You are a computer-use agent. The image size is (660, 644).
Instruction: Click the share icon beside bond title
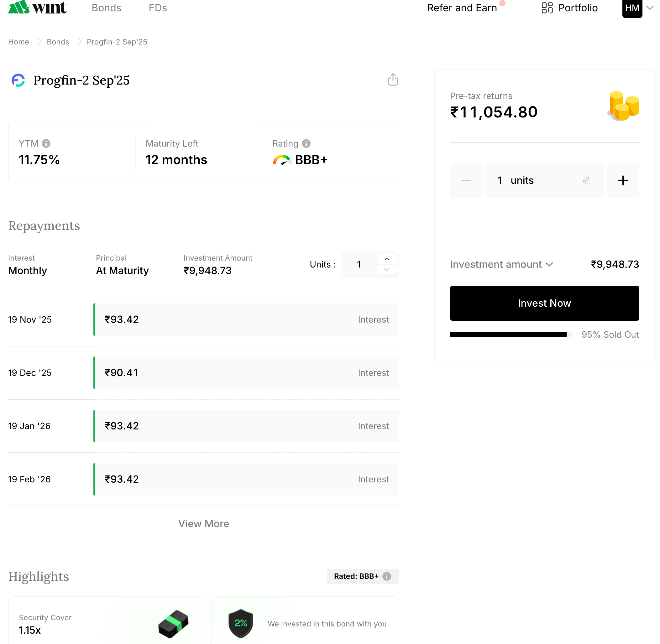[393, 80]
